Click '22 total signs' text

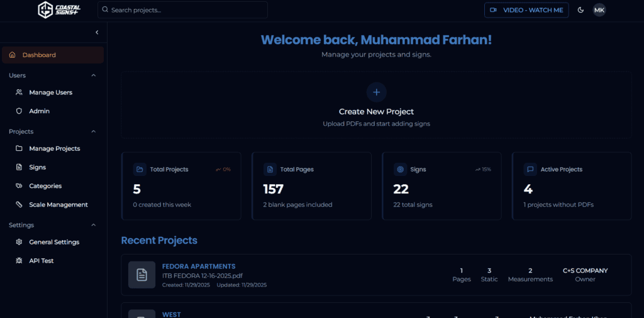point(413,205)
